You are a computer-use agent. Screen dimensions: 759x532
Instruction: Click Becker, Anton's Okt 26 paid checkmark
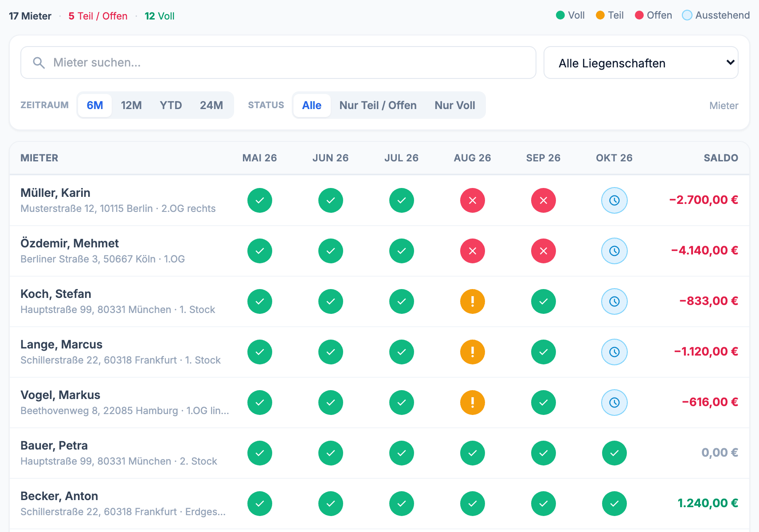point(614,504)
